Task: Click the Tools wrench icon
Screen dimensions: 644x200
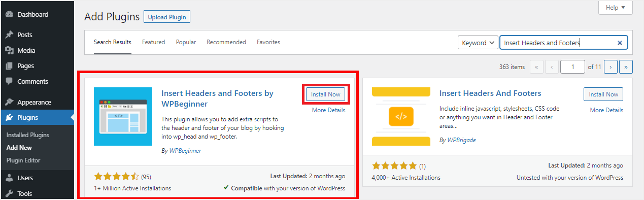Action: pos(9,193)
